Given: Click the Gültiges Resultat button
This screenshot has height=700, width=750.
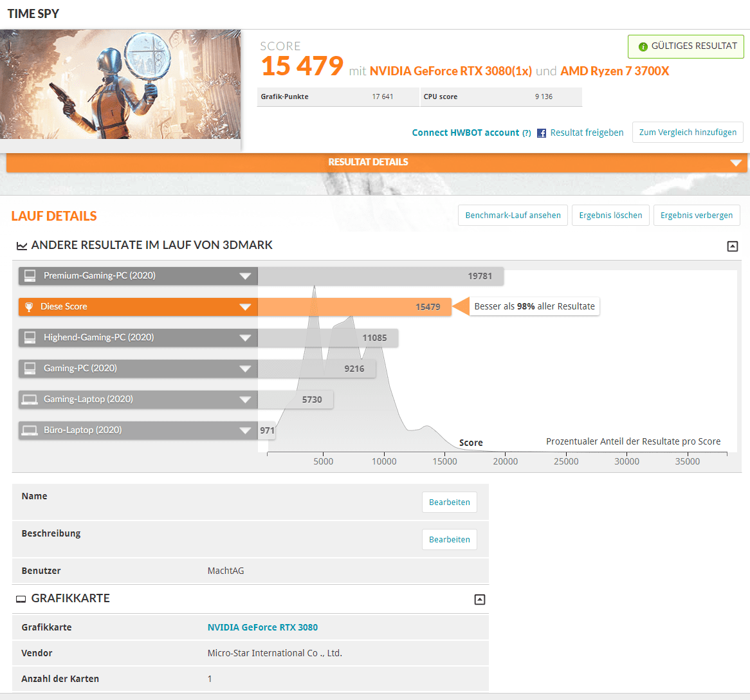Looking at the screenshot, I should click(x=686, y=46).
